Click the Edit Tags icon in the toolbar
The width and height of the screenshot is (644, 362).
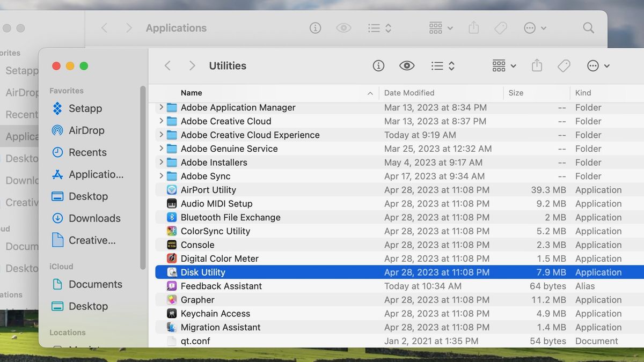coord(563,65)
